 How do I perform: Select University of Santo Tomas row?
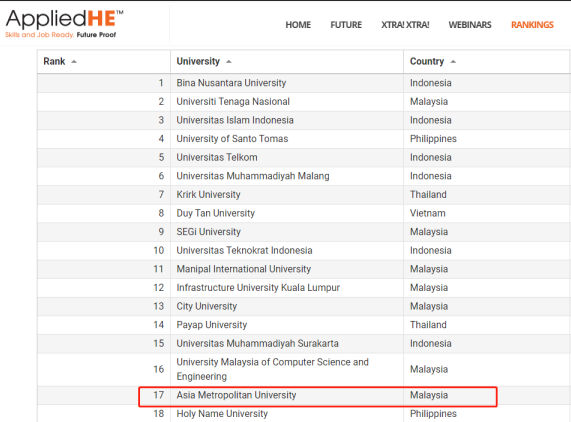(x=304, y=139)
